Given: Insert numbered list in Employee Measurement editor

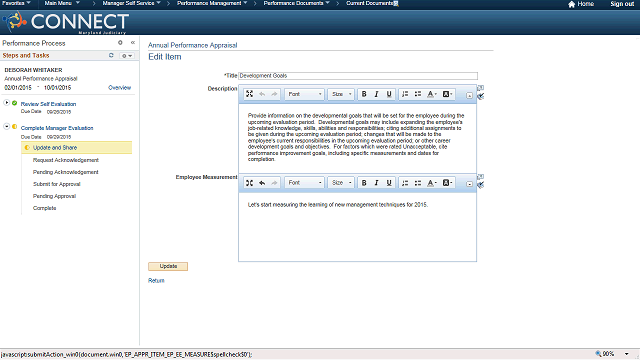Looking at the screenshot, I should coord(405,182).
